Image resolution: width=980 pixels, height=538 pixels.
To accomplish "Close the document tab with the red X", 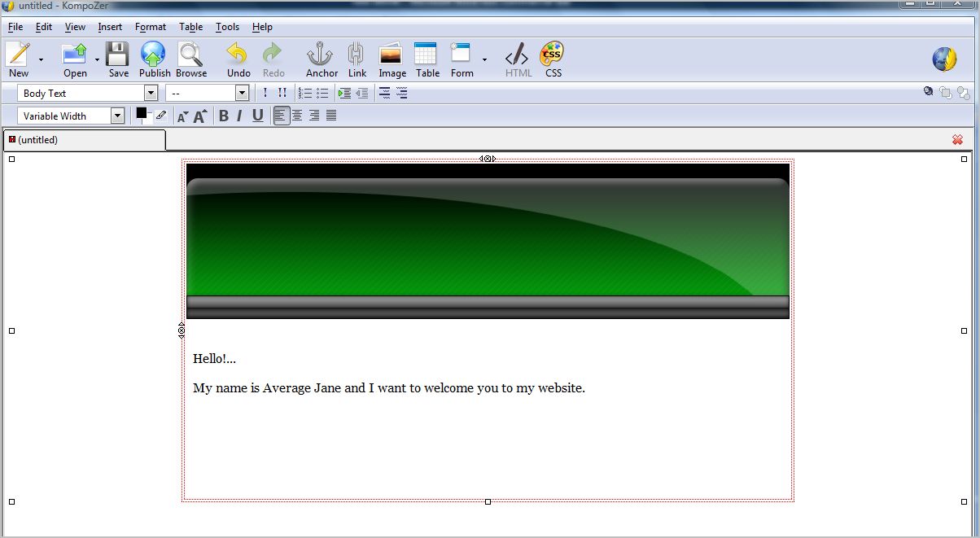I will pyautogui.click(x=957, y=140).
